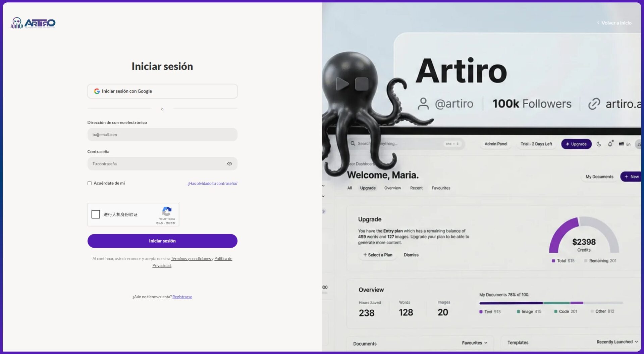The width and height of the screenshot is (644, 354).
Task: Reveal password using the eye toggle
Action: point(229,163)
